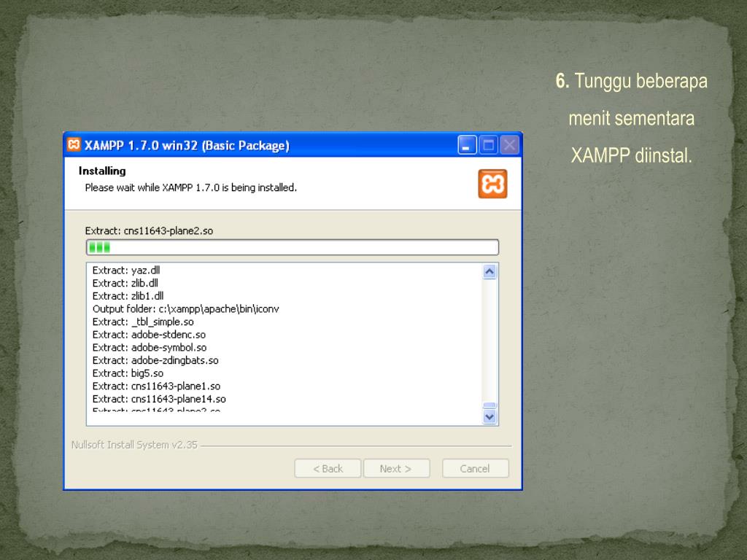Select 'Extract: cns11643-plane1.so' log line

(157, 386)
